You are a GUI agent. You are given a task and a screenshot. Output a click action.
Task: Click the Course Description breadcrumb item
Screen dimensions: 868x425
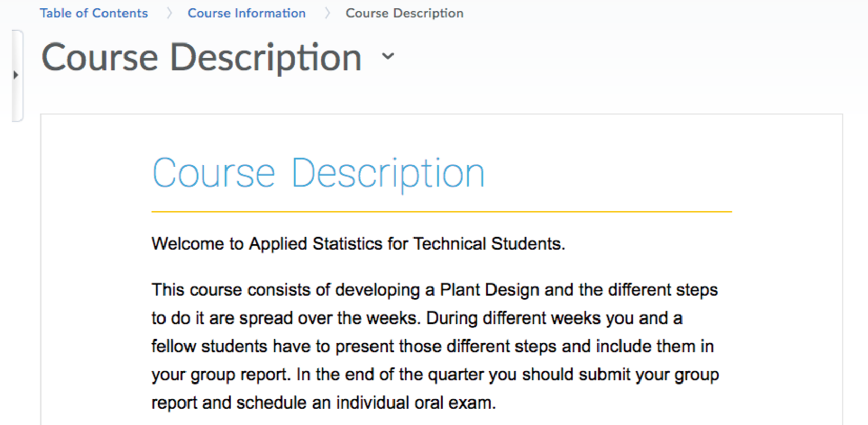coord(404,13)
